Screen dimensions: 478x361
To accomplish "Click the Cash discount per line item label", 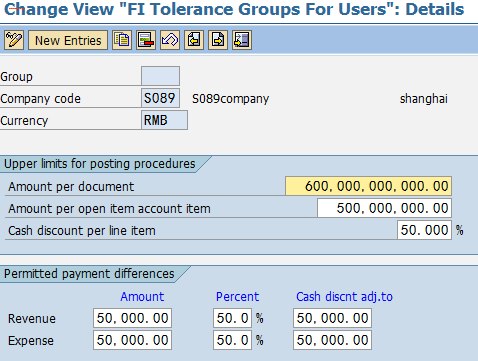I will tap(82, 231).
